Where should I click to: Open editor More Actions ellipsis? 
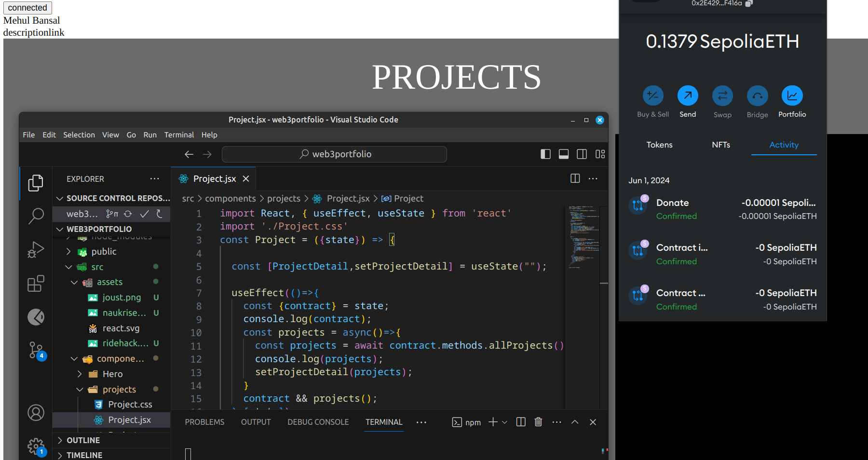pos(593,178)
